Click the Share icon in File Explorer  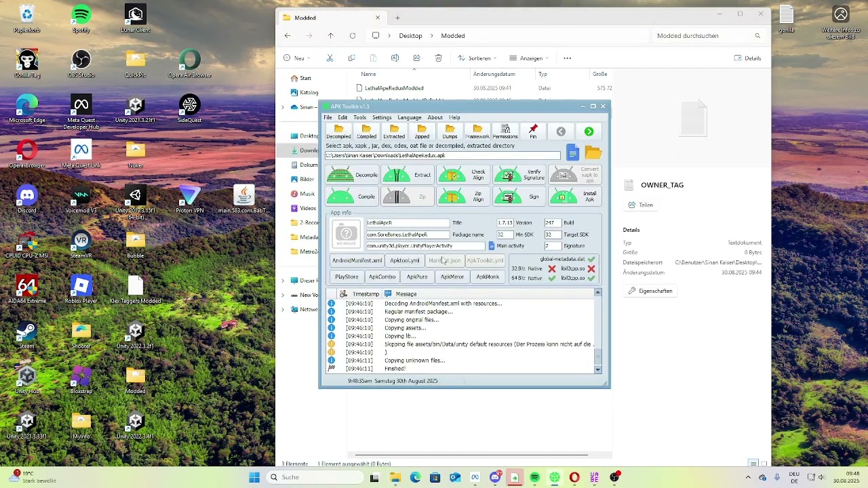[x=416, y=58]
